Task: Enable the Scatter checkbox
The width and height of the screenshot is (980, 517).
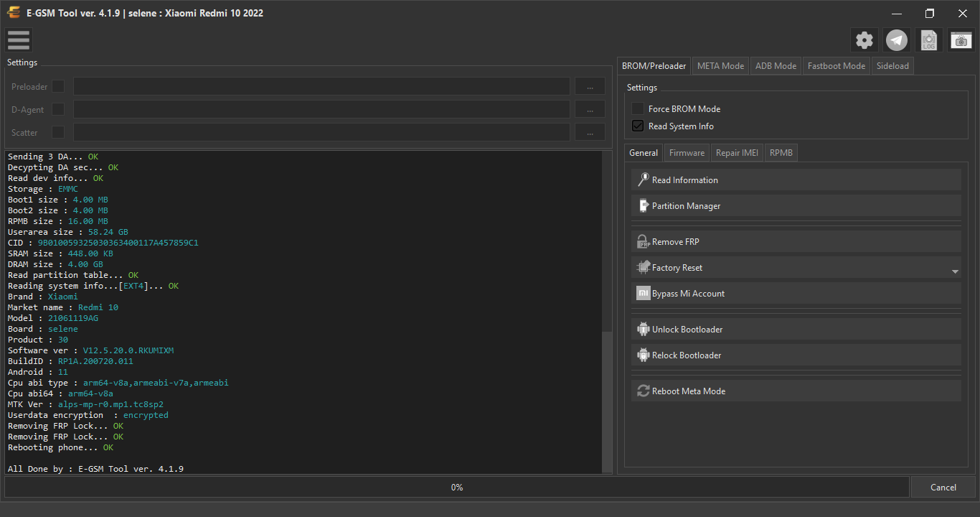Action: tap(58, 132)
